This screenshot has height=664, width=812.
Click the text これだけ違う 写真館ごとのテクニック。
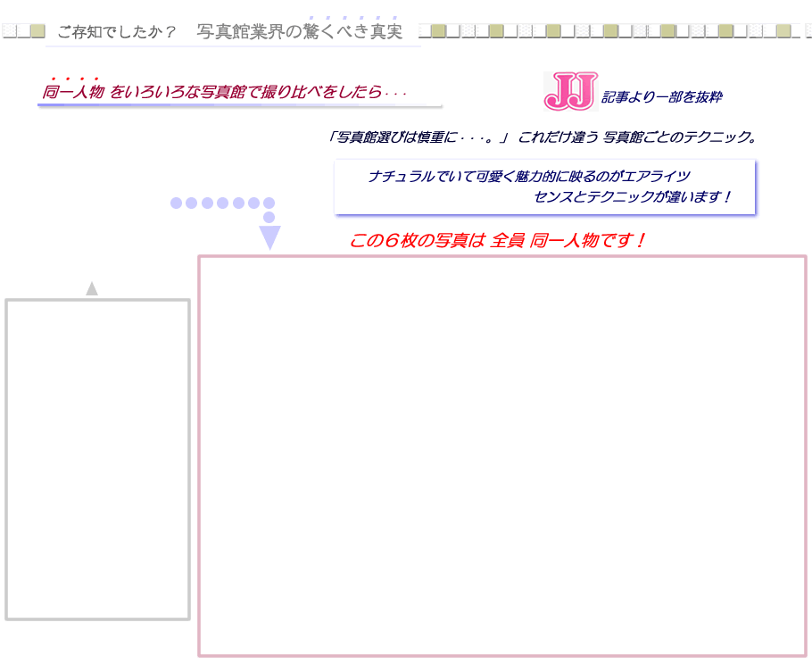(x=637, y=137)
